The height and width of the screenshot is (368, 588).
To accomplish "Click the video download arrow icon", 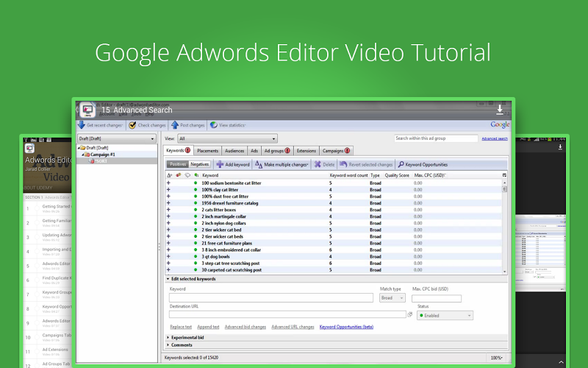I will tap(500, 109).
